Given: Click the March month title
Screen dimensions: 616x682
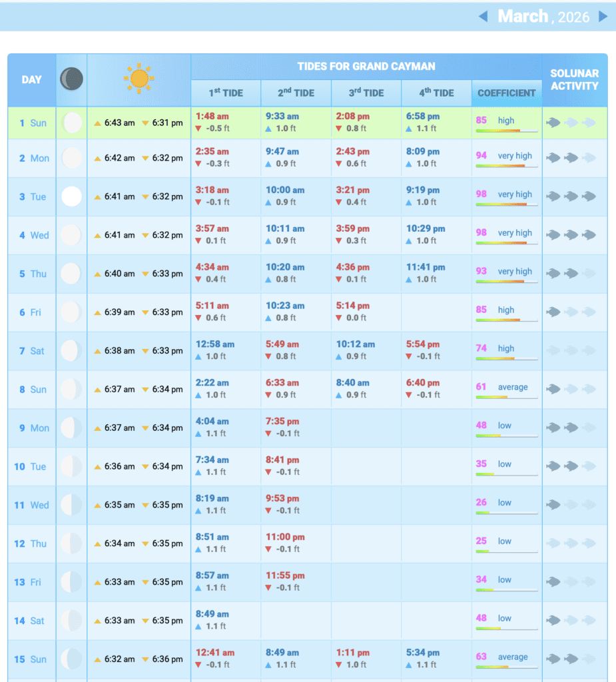Looking at the screenshot, I should pyautogui.click(x=523, y=16).
